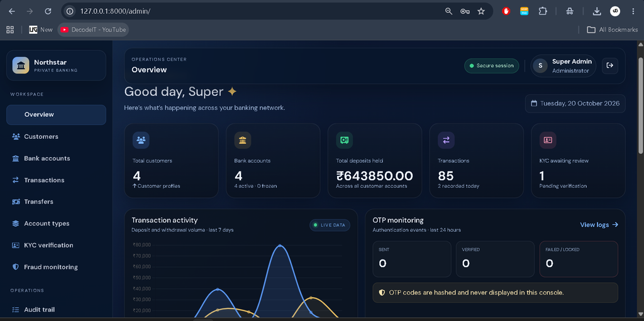Click the Total deposits held icon
Image resolution: width=644 pixels, height=321 pixels.
coord(344,140)
